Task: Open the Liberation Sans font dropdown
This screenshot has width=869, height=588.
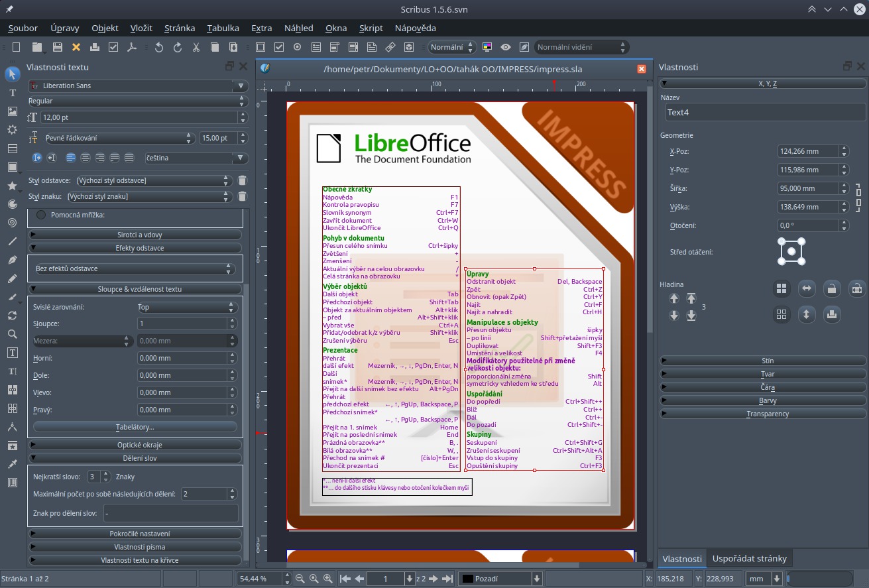Action: point(138,86)
